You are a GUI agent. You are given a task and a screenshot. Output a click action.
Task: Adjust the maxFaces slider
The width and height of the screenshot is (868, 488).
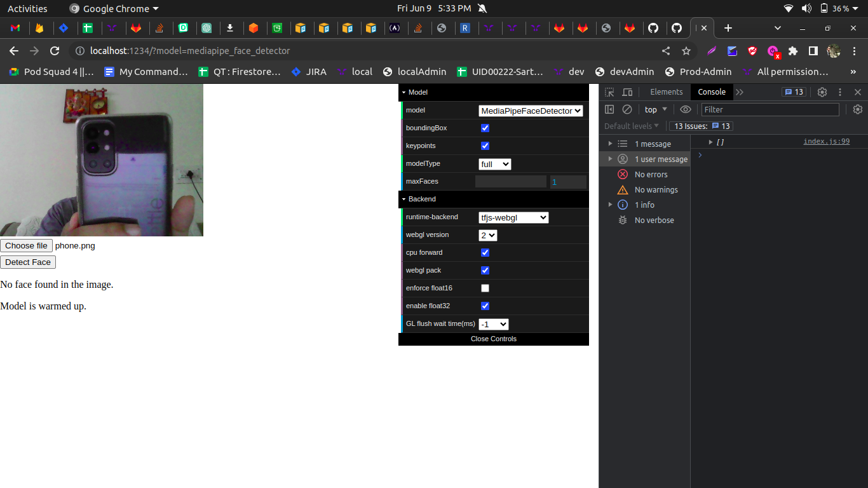pos(510,182)
